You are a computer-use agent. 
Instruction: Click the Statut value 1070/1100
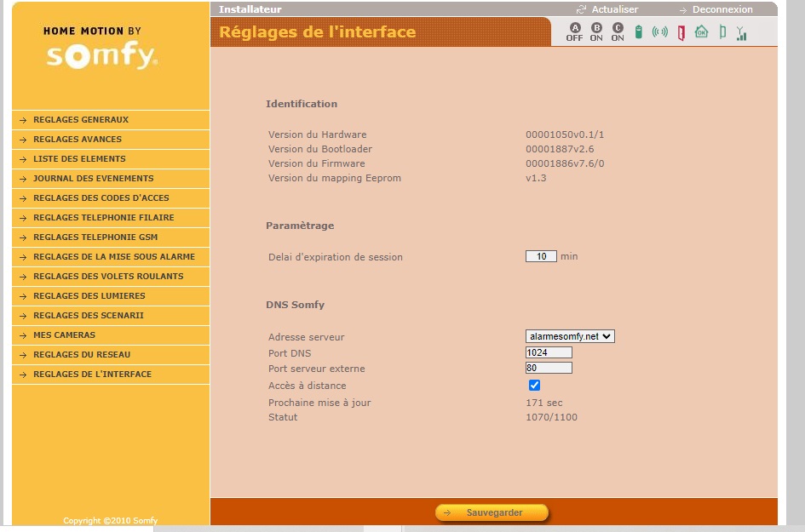[x=551, y=417]
